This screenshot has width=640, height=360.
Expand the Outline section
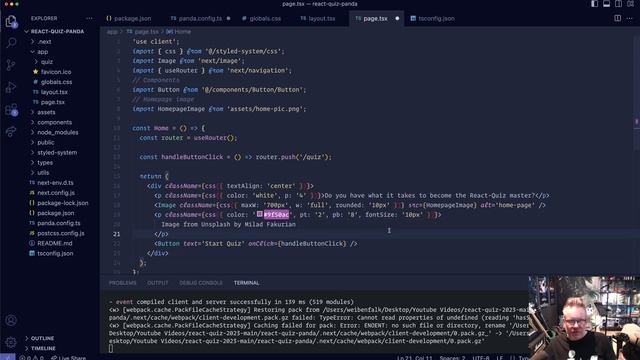coord(42,338)
